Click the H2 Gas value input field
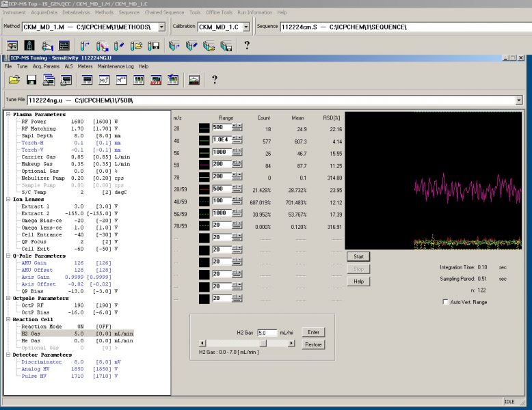This screenshot has height=410, width=532. [267, 333]
